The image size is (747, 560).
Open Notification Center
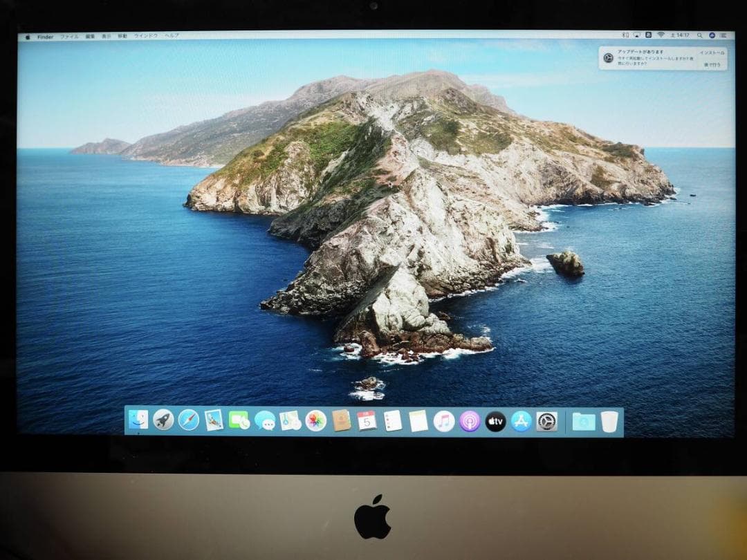click(725, 35)
